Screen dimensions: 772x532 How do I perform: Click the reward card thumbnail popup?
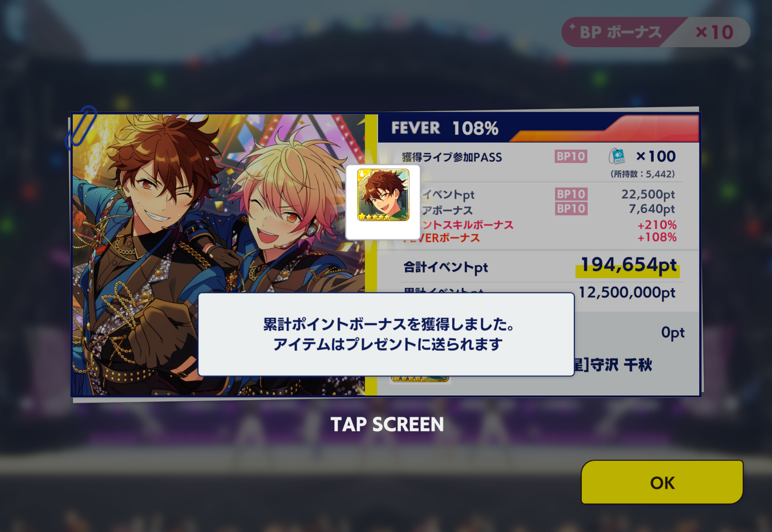[x=383, y=202]
